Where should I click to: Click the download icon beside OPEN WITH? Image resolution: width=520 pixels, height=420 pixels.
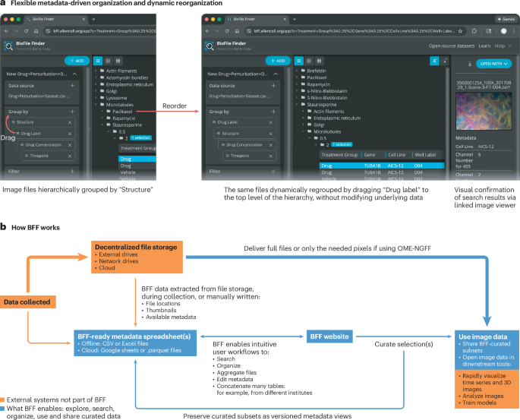[x=470, y=64]
